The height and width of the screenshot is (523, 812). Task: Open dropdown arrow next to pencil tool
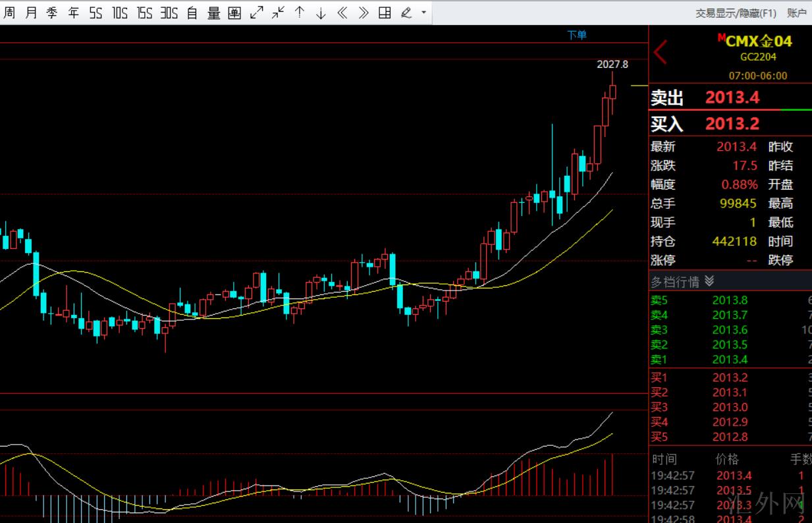[x=423, y=13]
